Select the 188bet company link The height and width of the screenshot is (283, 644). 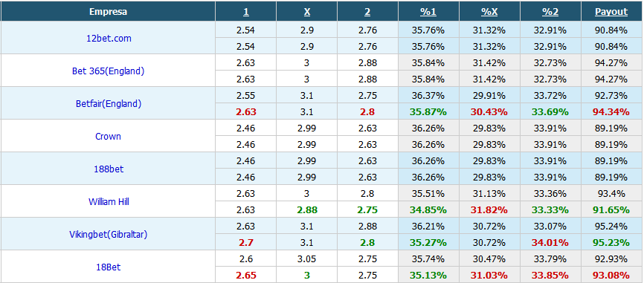coord(109,169)
